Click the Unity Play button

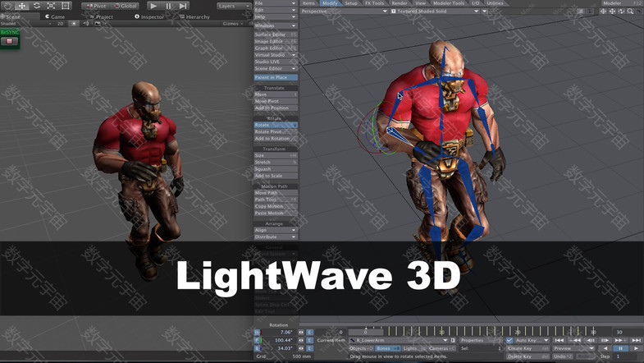pos(153,6)
